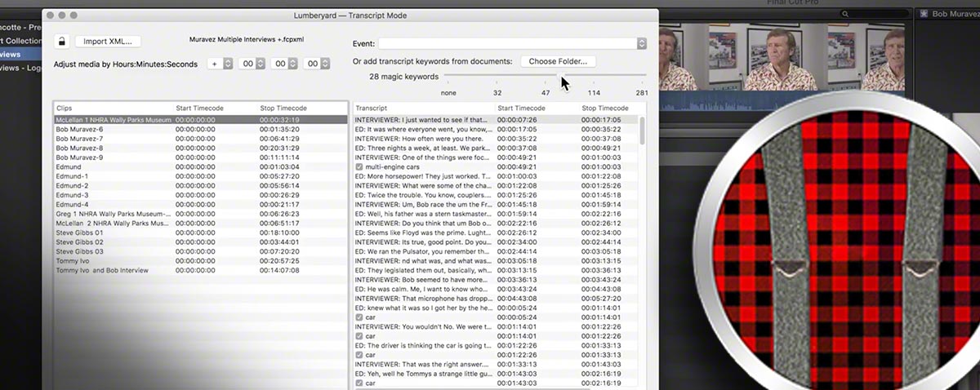The width and height of the screenshot is (980, 390).
Task: Select the 'Edmund' clip row
Action: (200, 166)
